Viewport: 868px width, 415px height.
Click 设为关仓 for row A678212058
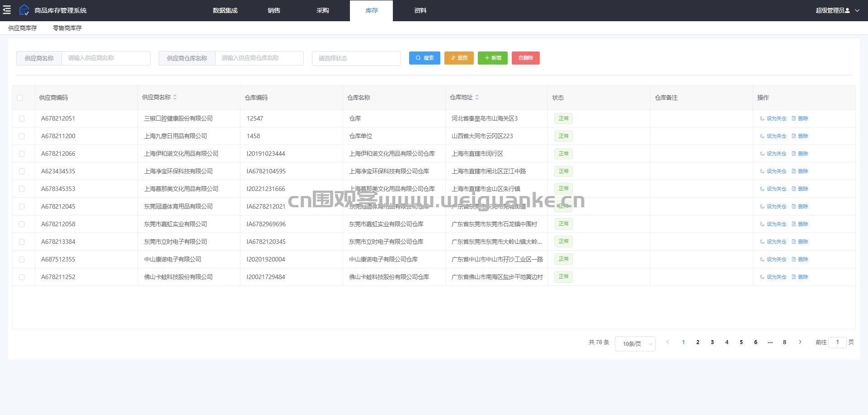click(x=773, y=224)
